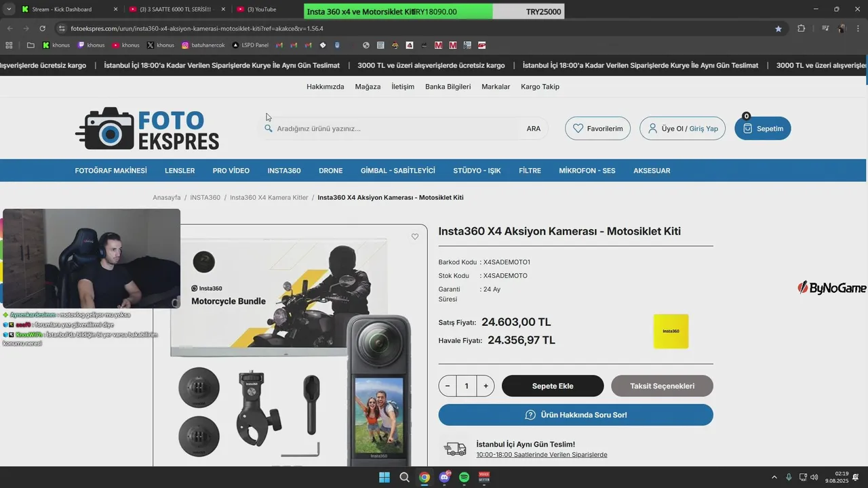
Task: Open the STÜDYO - IŞIK category menu
Action: (x=477, y=171)
